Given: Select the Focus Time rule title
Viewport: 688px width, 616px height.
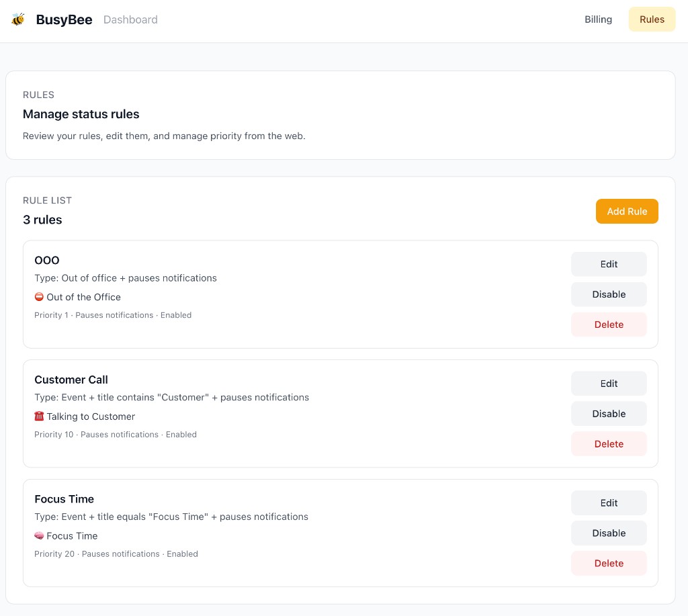Looking at the screenshot, I should point(64,499).
